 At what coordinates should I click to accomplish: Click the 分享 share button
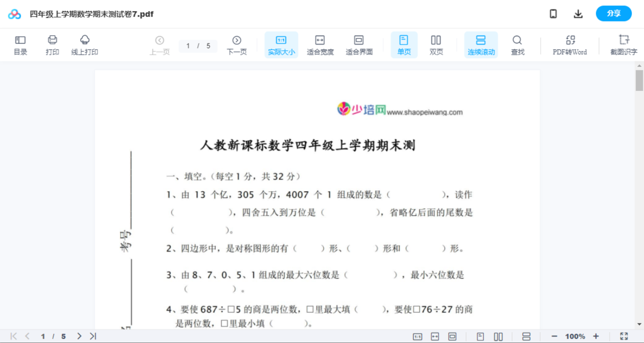click(x=613, y=13)
